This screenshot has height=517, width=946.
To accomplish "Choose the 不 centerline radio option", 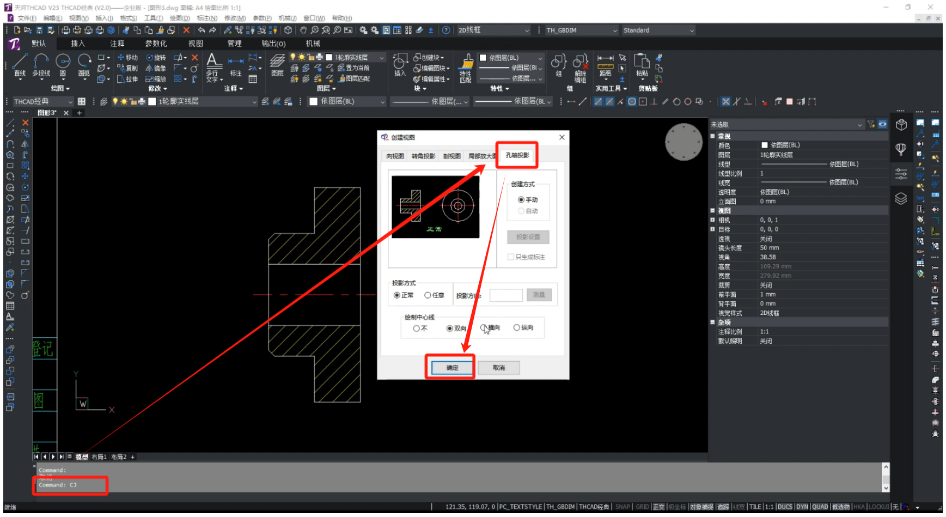I will (420, 328).
